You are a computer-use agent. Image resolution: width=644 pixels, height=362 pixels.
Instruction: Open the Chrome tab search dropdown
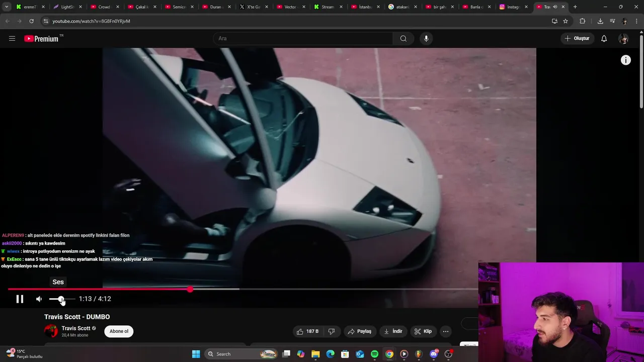(6, 7)
